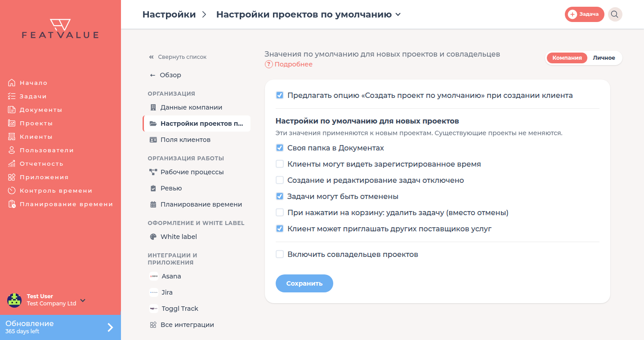Image resolution: width=644 pixels, height=340 pixels.
Task: Click the bar chart icon beside Отчетность
Action: coord(12,163)
